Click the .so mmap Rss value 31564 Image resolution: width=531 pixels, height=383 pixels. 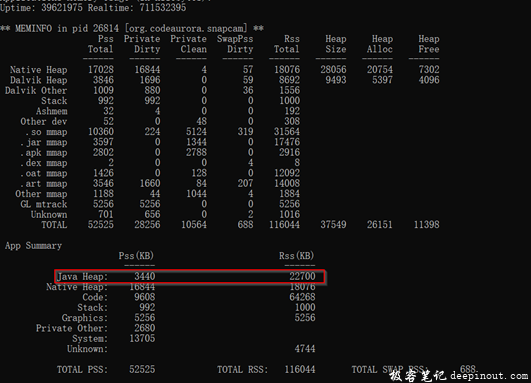point(286,132)
